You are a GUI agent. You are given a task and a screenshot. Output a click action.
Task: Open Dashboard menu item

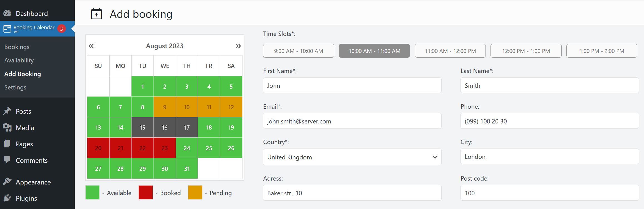tap(37, 13)
